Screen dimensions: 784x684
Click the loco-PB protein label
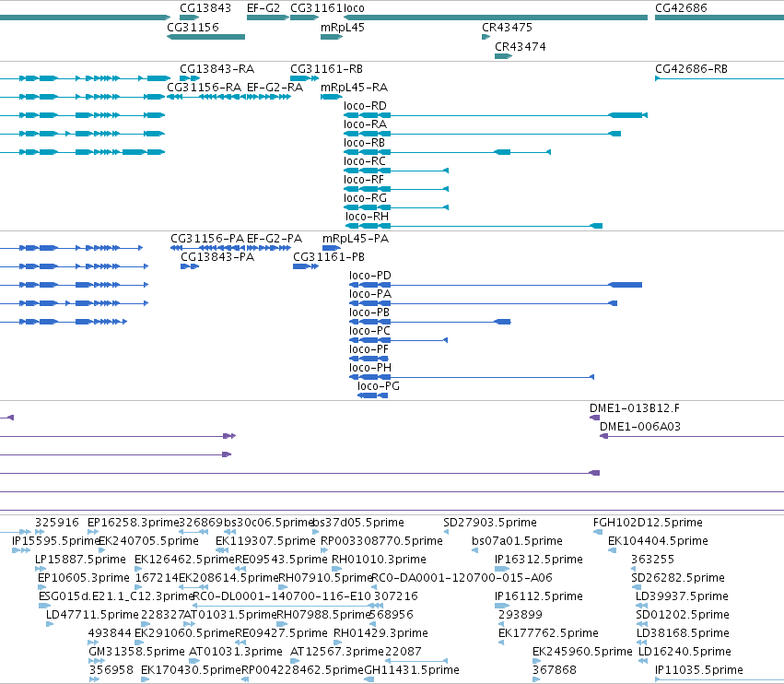click(x=369, y=313)
